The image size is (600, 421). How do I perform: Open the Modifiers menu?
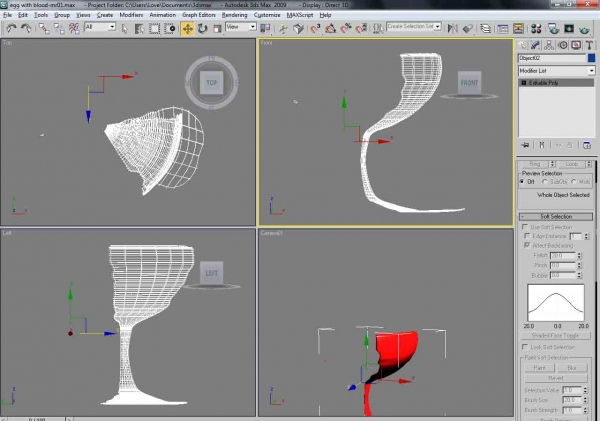point(131,15)
